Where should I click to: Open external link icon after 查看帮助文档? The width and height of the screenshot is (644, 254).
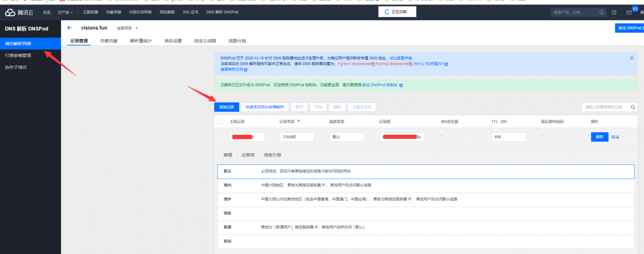246,69
